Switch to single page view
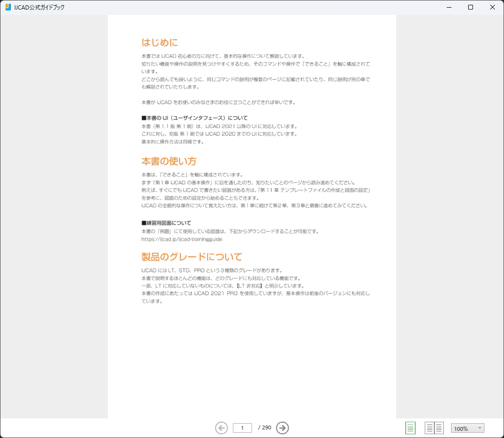The image size is (504, 438). pyautogui.click(x=410, y=428)
